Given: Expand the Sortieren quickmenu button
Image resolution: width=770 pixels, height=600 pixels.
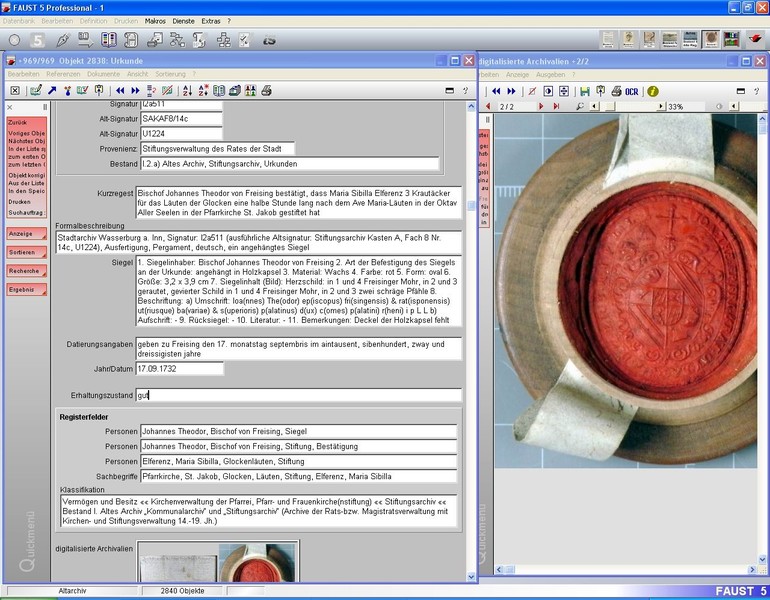Looking at the screenshot, I should pyautogui.click(x=27, y=252).
